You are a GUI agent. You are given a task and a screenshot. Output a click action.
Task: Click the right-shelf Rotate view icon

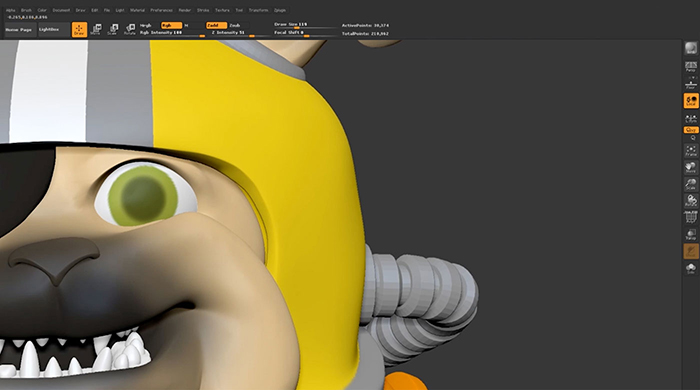click(x=691, y=200)
